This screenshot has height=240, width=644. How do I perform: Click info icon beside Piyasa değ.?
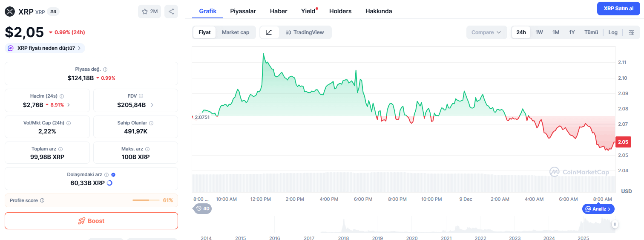point(105,69)
